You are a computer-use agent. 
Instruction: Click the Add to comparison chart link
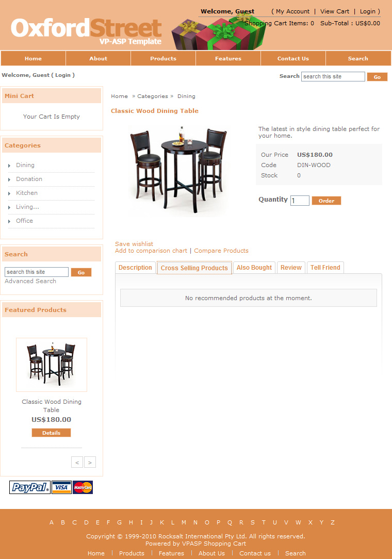coord(151,251)
